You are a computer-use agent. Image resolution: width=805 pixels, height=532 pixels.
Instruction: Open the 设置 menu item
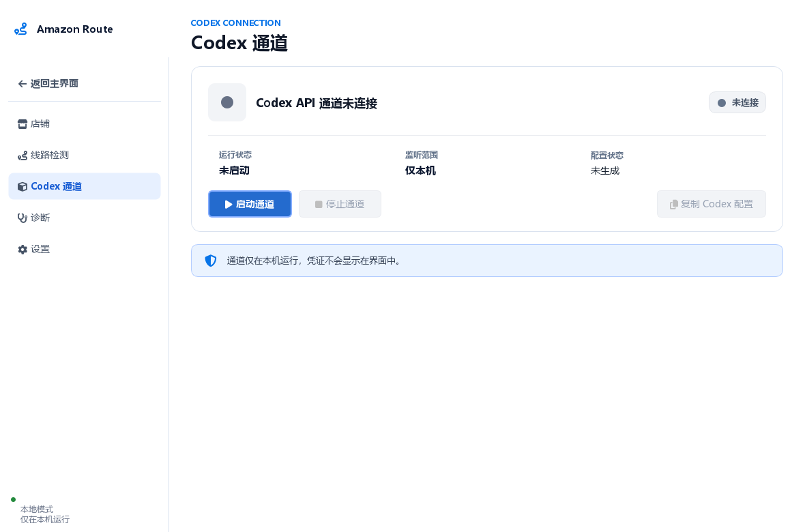(85, 249)
